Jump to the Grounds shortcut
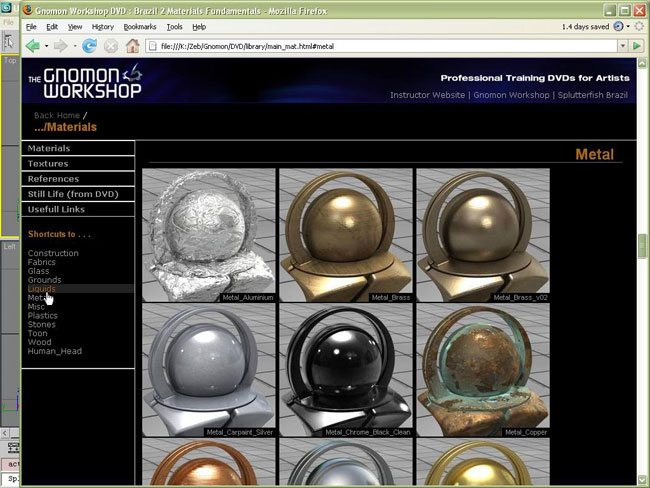The image size is (650, 488). [44, 280]
